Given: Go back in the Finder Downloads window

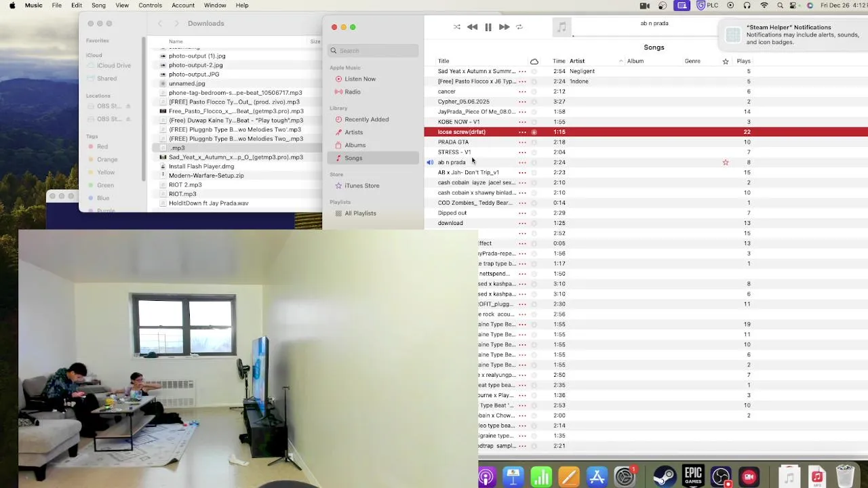Looking at the screenshot, I should [160, 24].
